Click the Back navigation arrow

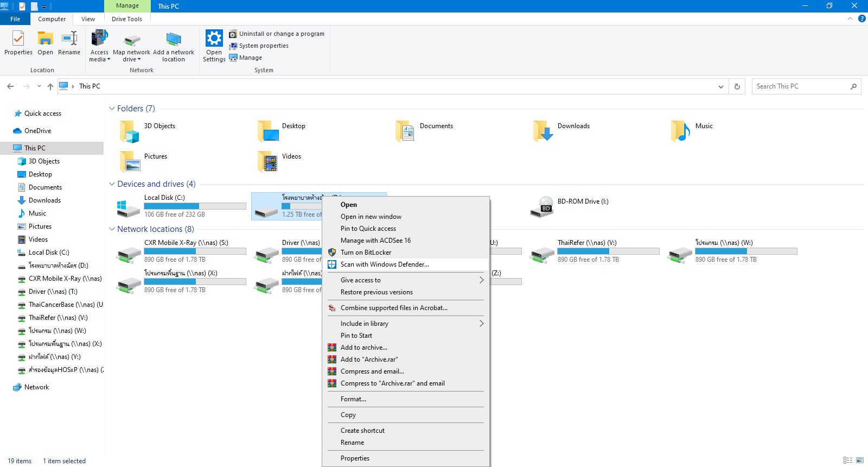[10, 86]
